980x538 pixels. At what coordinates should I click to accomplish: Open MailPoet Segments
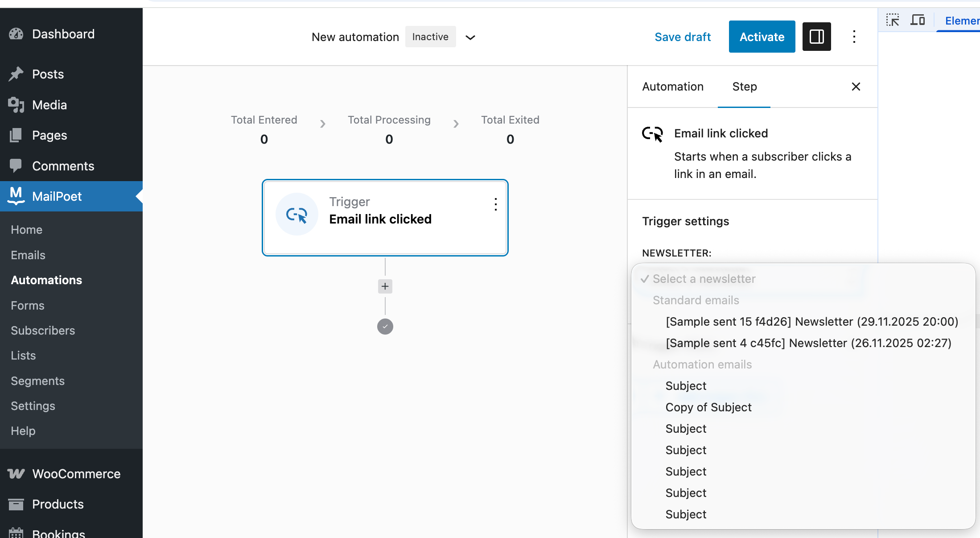(x=37, y=381)
